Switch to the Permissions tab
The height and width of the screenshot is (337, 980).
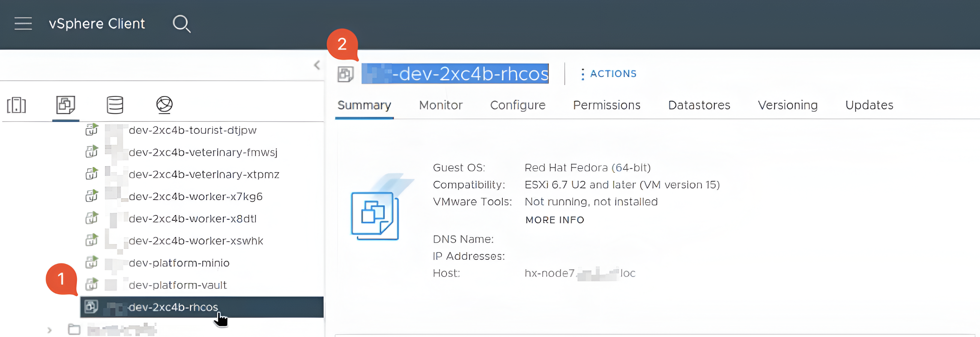point(606,105)
